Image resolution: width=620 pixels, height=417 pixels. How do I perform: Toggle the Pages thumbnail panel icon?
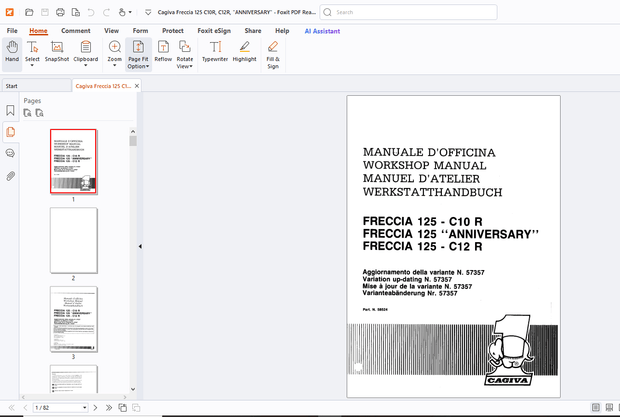pos(10,132)
